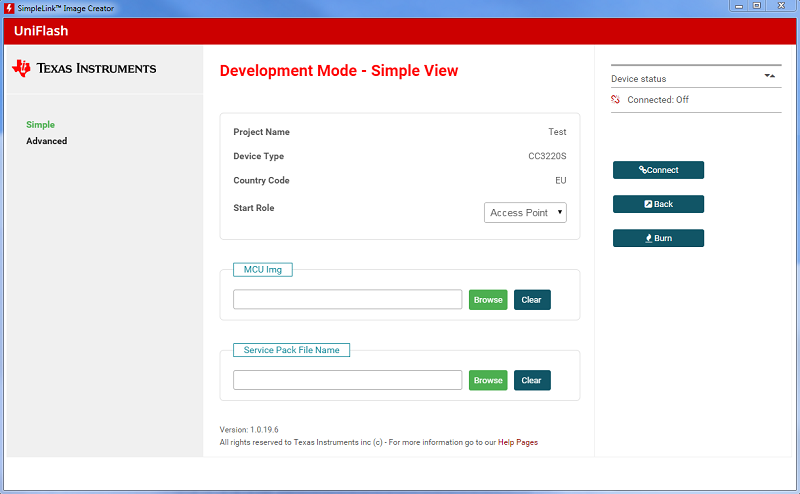Browse for a Service Pack file
Viewport: 800px width, 494px height.
(x=488, y=380)
